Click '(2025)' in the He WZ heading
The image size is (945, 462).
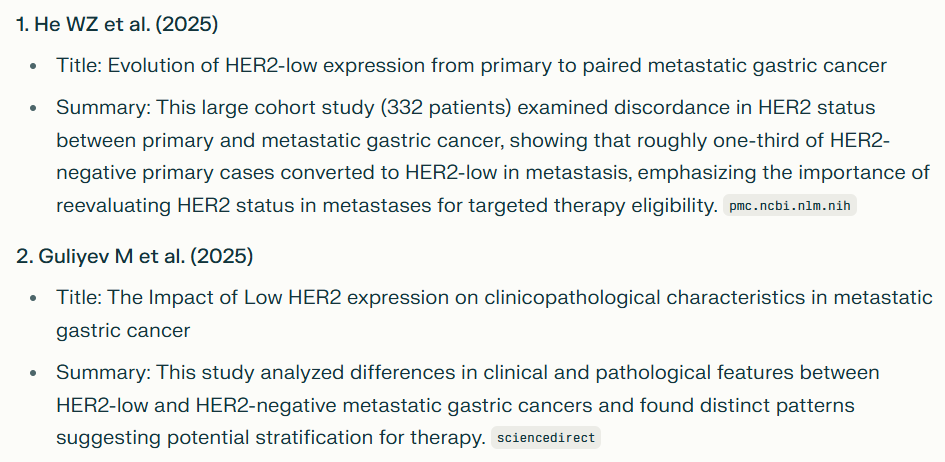point(186,25)
